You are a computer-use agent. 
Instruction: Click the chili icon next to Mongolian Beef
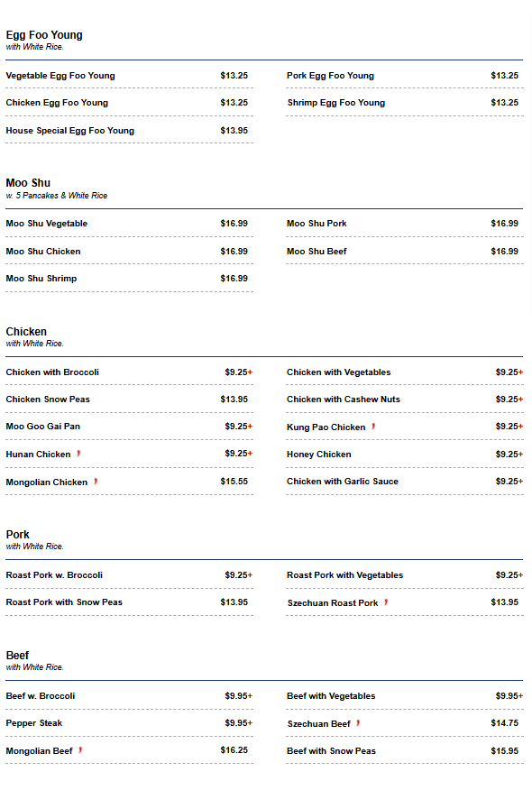[x=80, y=750]
